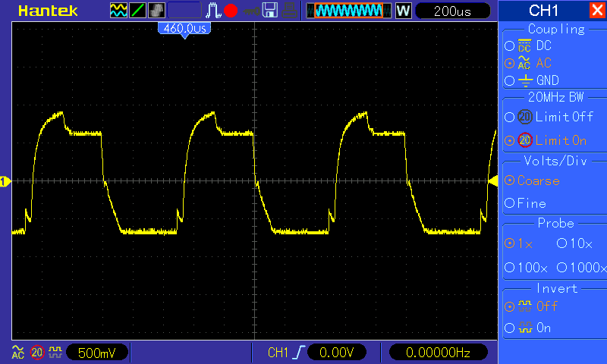Click the dual-waveform display icon
607x364 pixels.
(x=118, y=11)
